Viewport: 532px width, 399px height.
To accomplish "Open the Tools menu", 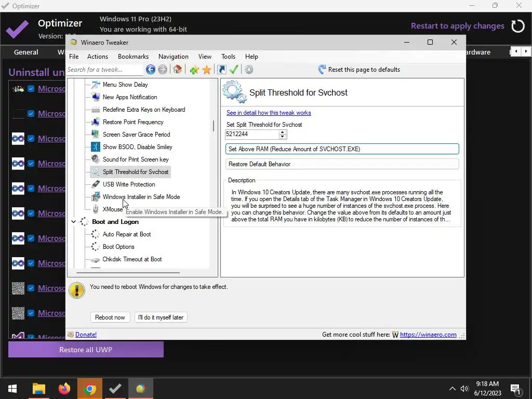I will [229, 57].
